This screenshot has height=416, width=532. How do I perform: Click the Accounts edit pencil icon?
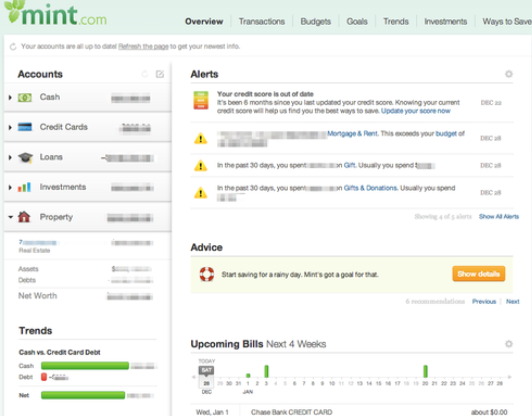[160, 74]
